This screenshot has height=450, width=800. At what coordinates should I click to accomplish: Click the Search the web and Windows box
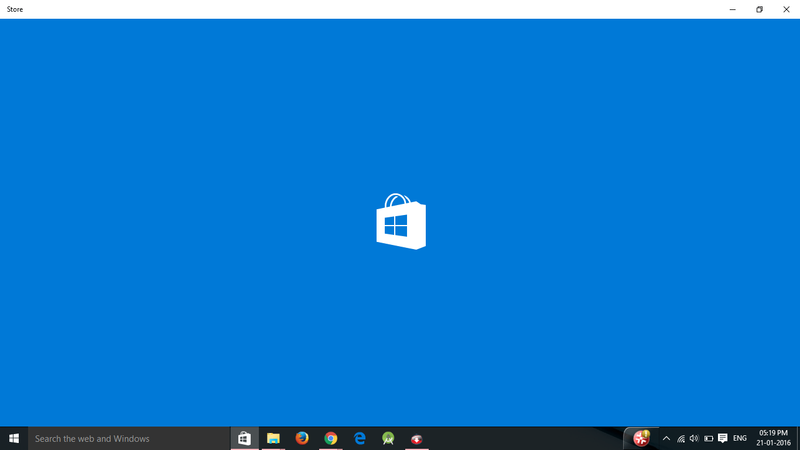(x=129, y=438)
